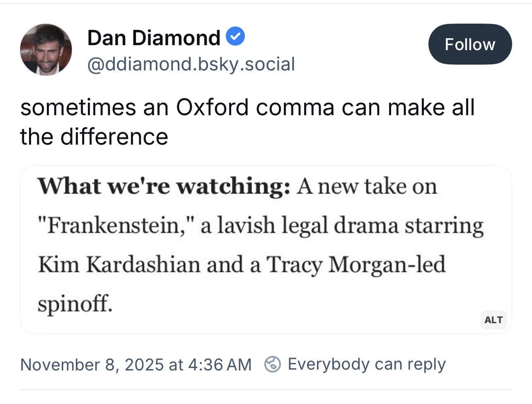Screen dimensions: 532x404
Task: Click "the difference" in the post text
Action: pyautogui.click(x=94, y=137)
